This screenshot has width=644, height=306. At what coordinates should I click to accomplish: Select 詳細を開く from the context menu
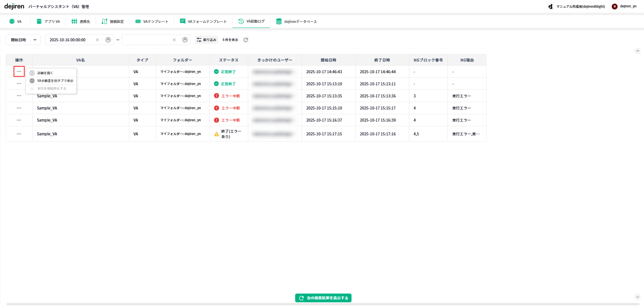[45, 73]
